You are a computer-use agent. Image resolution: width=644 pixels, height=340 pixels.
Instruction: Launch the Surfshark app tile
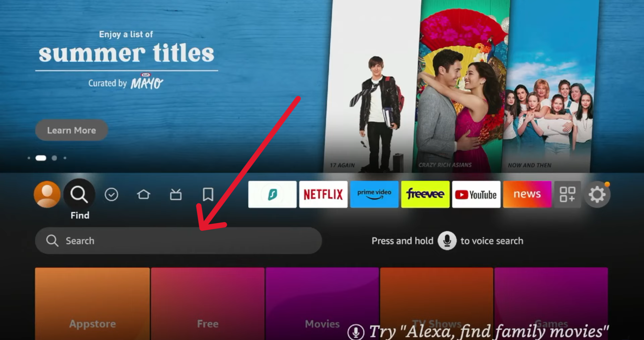272,194
